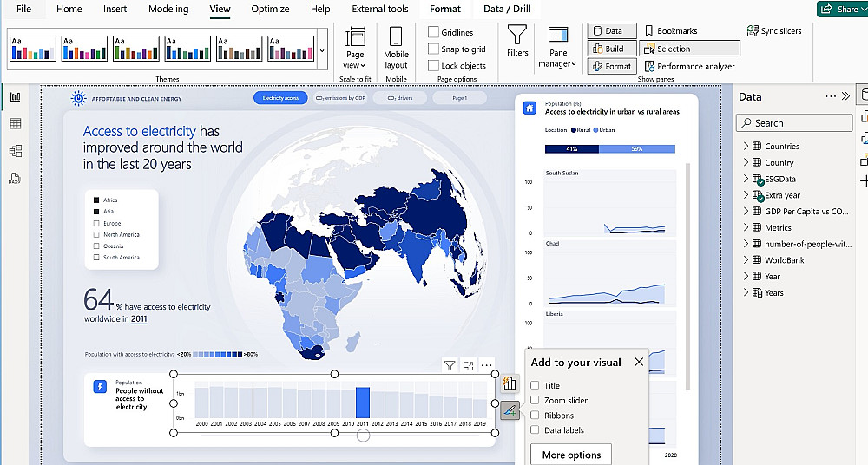The width and height of the screenshot is (868, 465).
Task: Close the Add to your visual popup
Action: point(639,362)
